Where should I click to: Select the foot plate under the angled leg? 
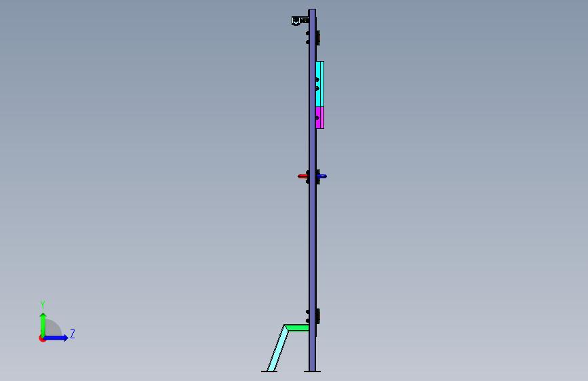point(269,372)
